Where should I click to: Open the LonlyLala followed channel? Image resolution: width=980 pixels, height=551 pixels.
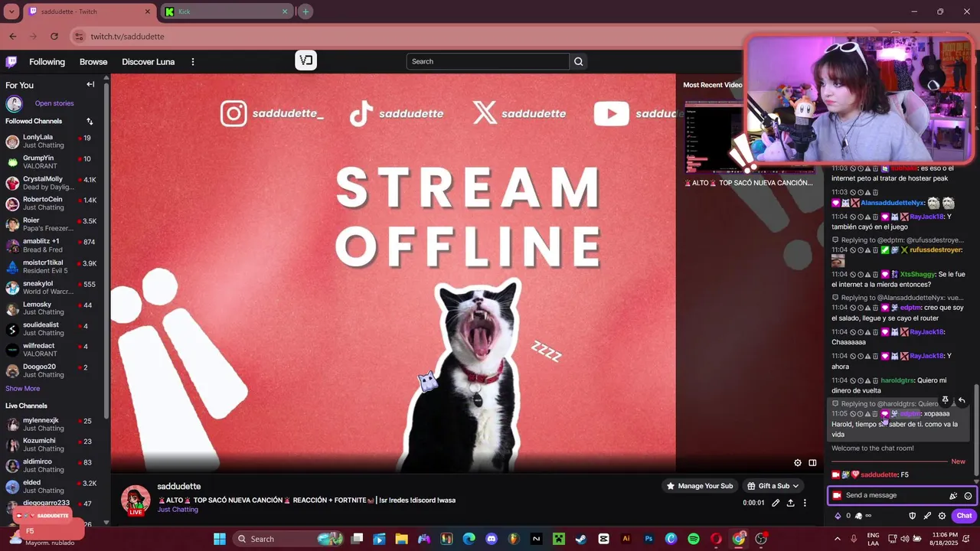click(x=52, y=141)
